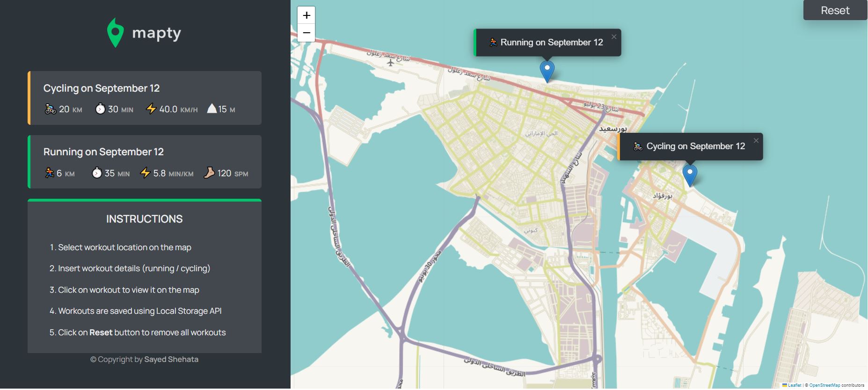Click the bicycle icon in Cycling card
This screenshot has height=390, width=868.
pyautogui.click(x=50, y=109)
